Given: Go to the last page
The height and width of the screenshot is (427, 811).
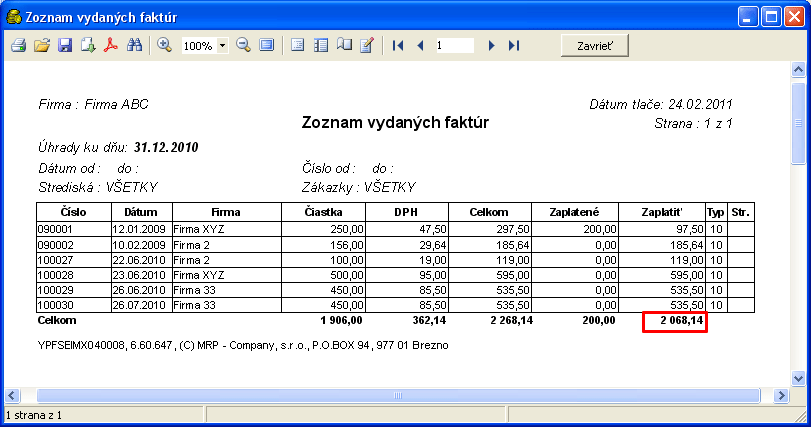Looking at the screenshot, I should click(x=513, y=45).
